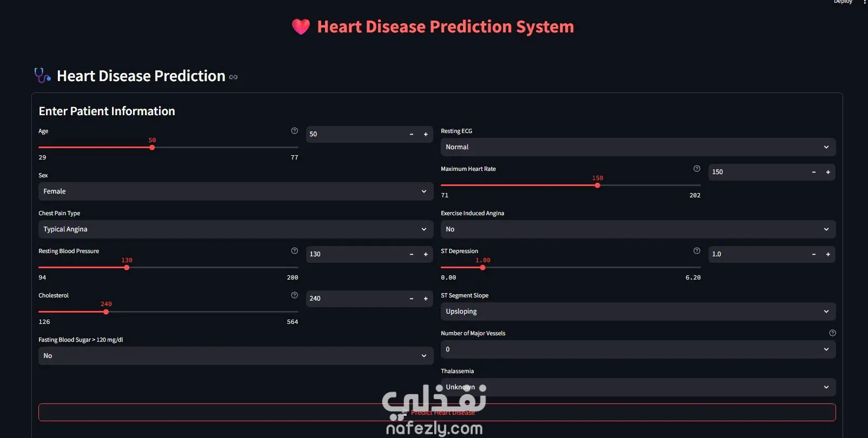This screenshot has height=438, width=868.
Task: Click the ST Depression help icon
Action: coord(697,251)
